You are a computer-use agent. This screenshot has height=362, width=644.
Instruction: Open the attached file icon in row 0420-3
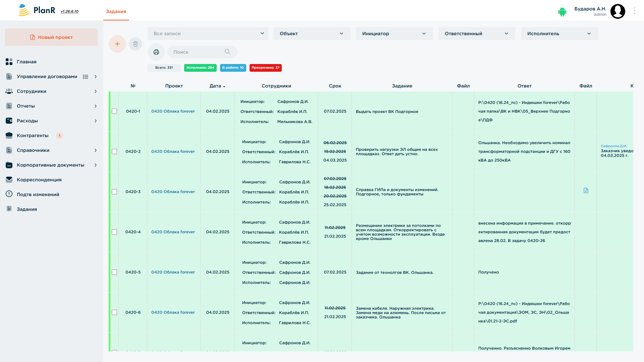pos(586,190)
